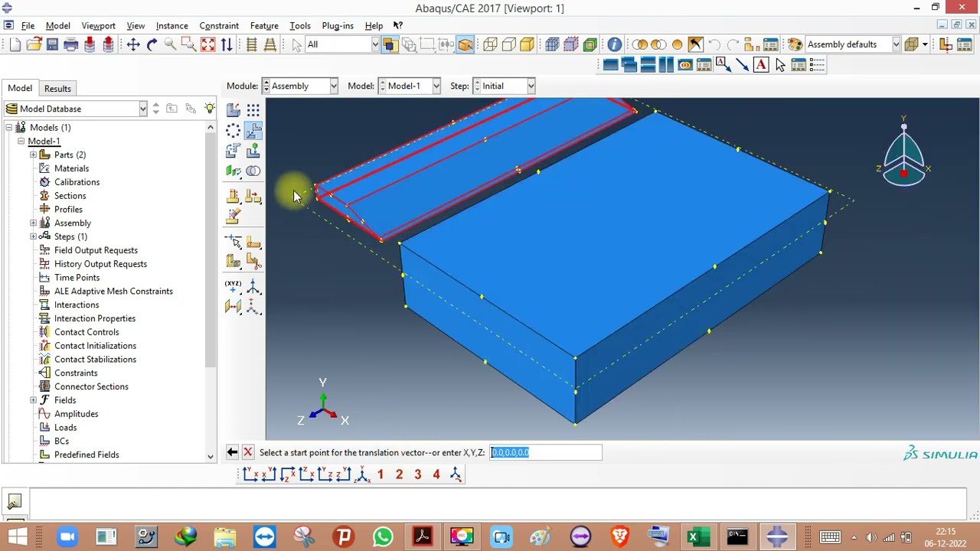Collapse the Model-1 tree node
The image size is (980, 551).
pos(21,141)
